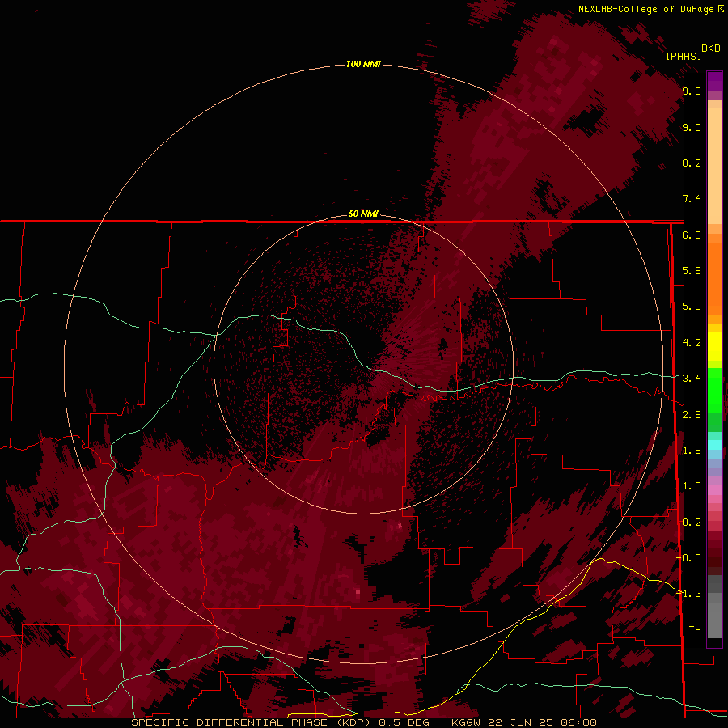Click the 7.4 value on color scale
The height and width of the screenshot is (728, 728).
point(692,199)
